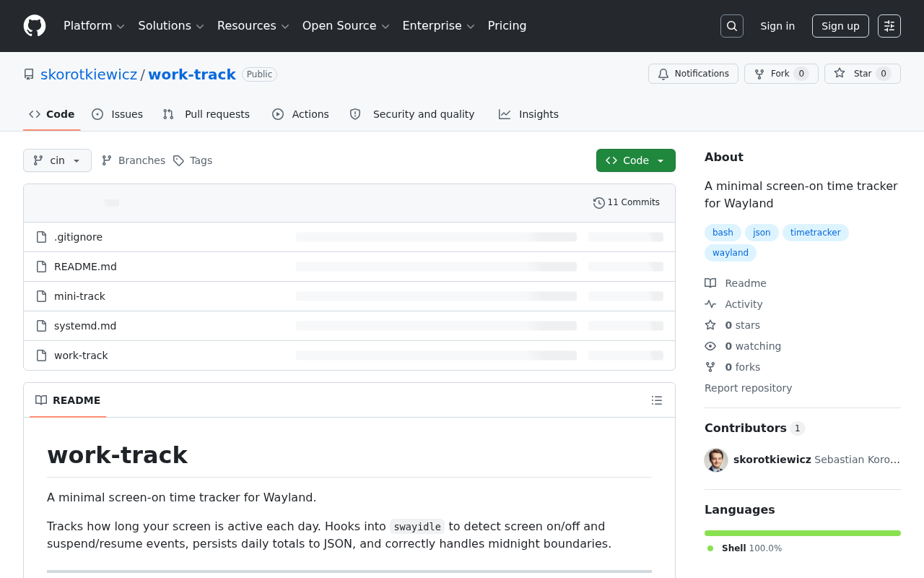
Task: Click the repository icon beside skorotkiewicz
Action: click(x=29, y=74)
